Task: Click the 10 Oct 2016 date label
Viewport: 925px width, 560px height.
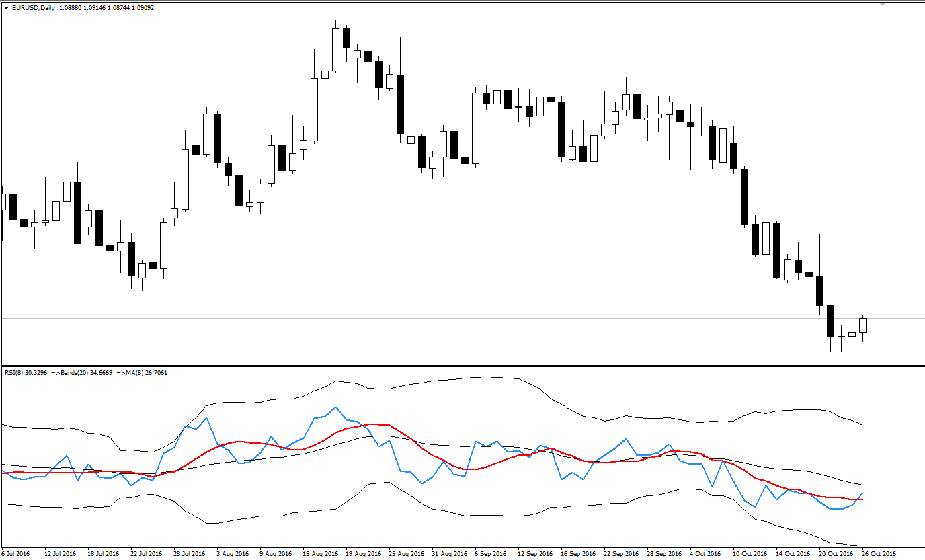Action: click(x=749, y=554)
